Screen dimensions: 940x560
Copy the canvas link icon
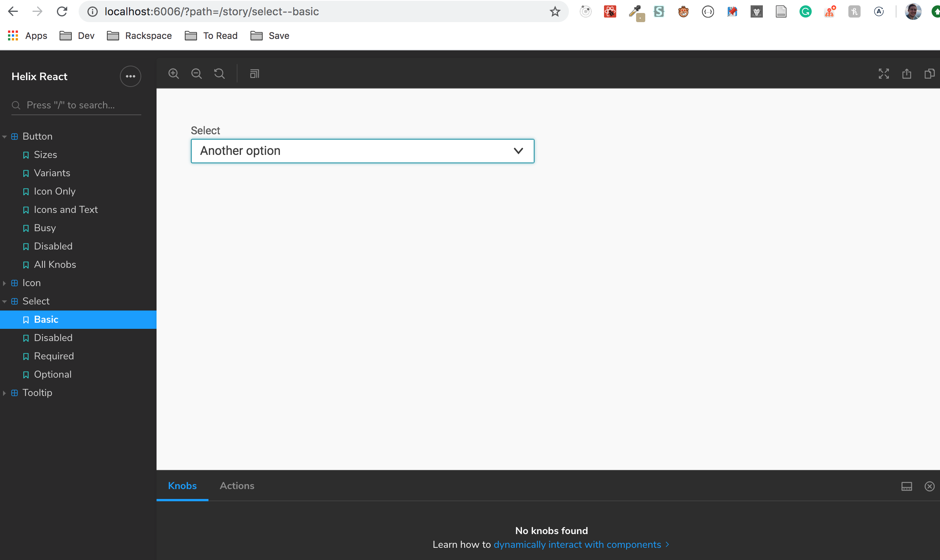pos(929,74)
